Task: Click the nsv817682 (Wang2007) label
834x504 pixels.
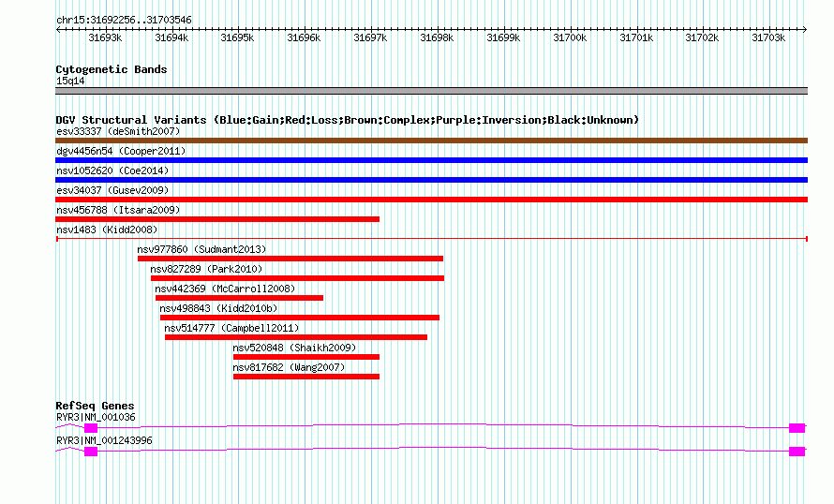Action: pyautogui.click(x=289, y=367)
